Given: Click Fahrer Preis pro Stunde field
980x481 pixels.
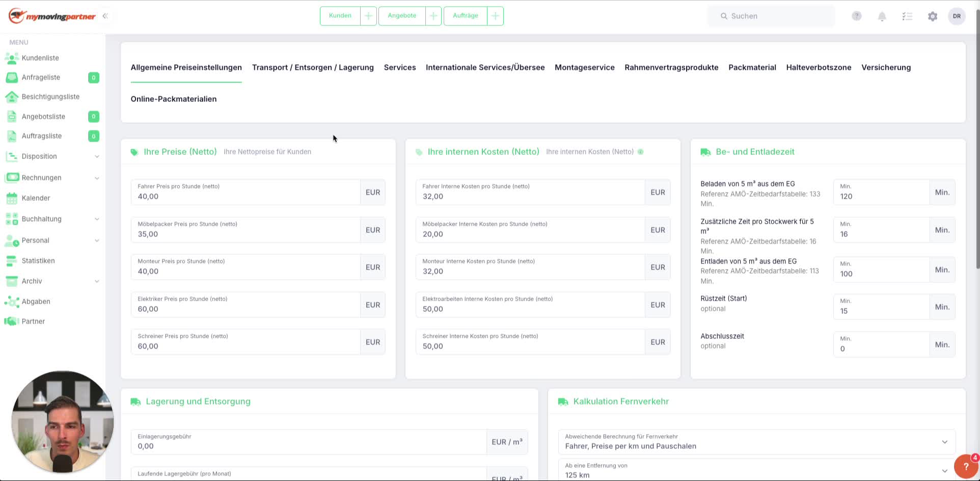Looking at the screenshot, I should 246,192.
